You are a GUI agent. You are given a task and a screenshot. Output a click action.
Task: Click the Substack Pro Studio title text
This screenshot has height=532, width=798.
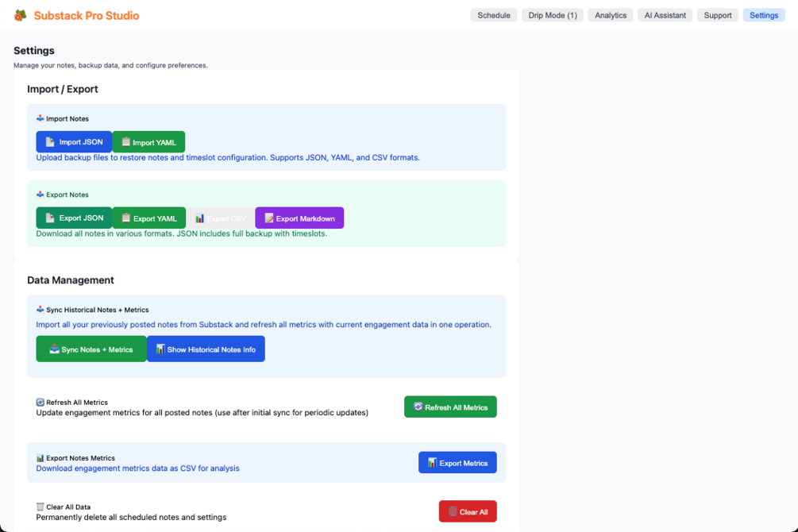[x=87, y=16]
